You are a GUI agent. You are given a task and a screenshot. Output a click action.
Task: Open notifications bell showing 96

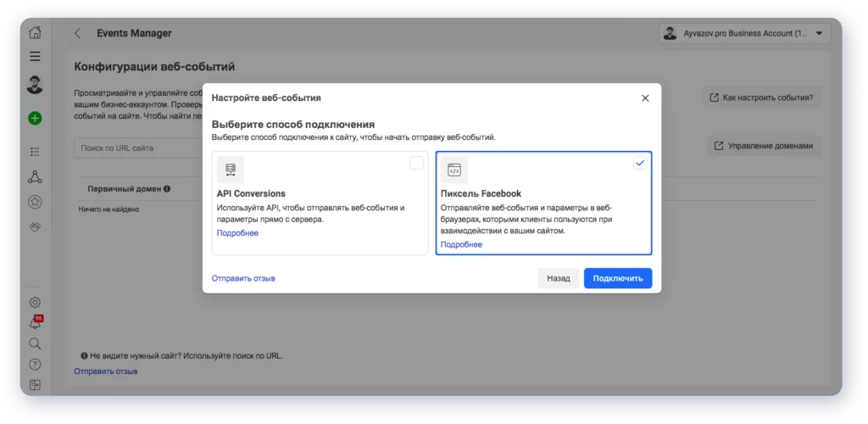point(36,323)
